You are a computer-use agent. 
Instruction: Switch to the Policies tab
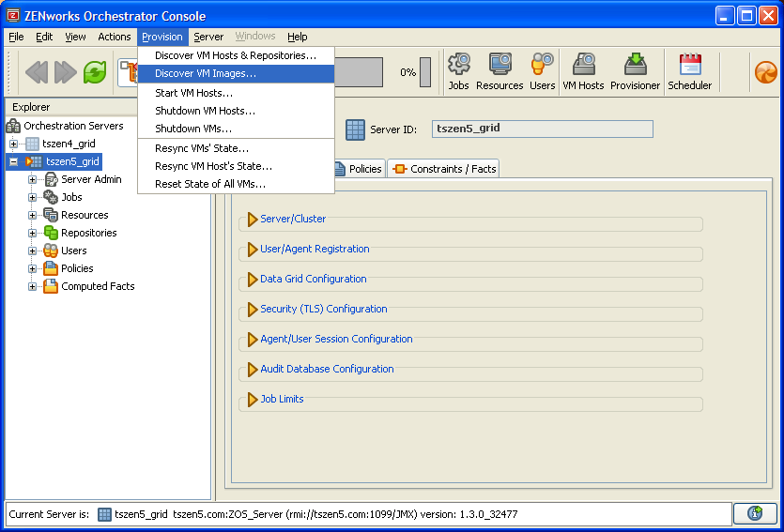coord(359,169)
